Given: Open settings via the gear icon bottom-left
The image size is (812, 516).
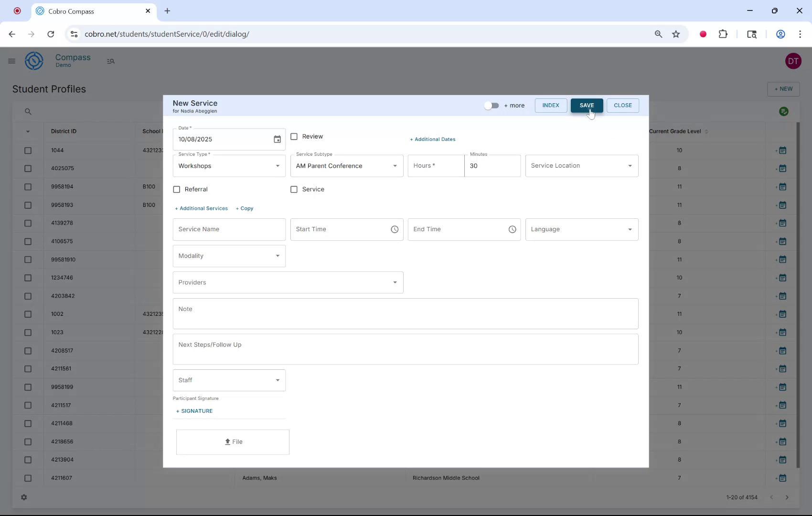Looking at the screenshot, I should (24, 497).
